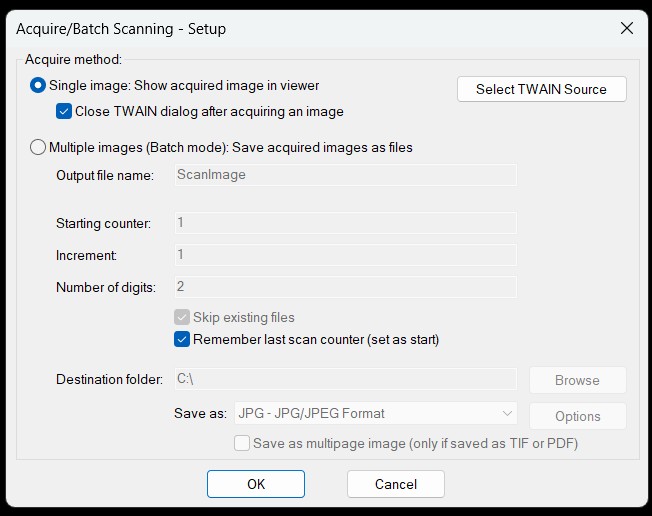Expand the Save as format dropdown
Screen dimensions: 652x516
pos(374,413)
